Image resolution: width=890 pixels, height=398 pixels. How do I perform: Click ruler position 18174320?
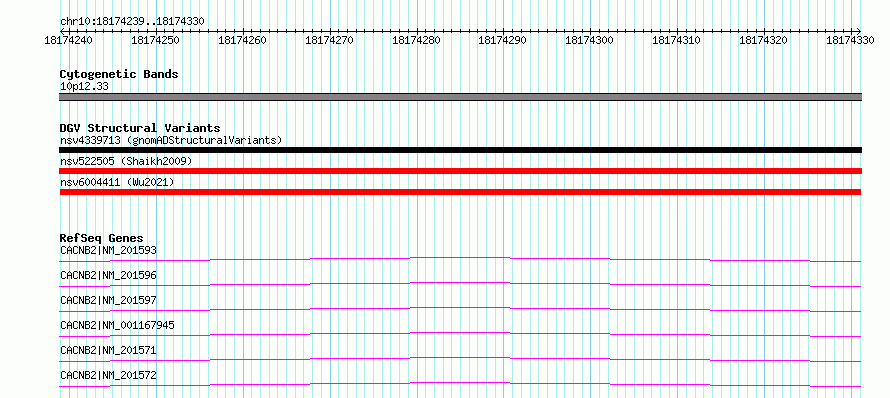(763, 40)
